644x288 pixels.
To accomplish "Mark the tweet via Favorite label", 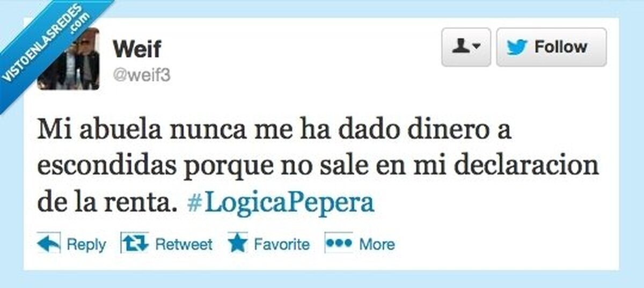I will (281, 244).
